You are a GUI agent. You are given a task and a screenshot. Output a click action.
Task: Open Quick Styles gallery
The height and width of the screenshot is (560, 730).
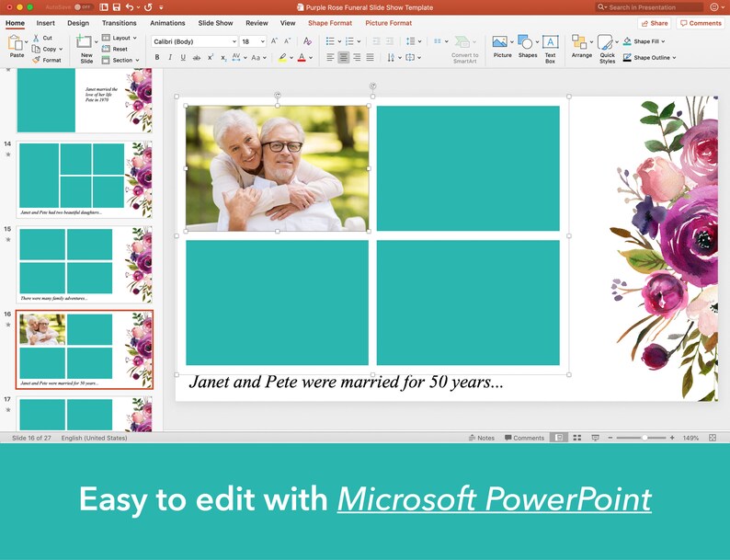click(607, 50)
